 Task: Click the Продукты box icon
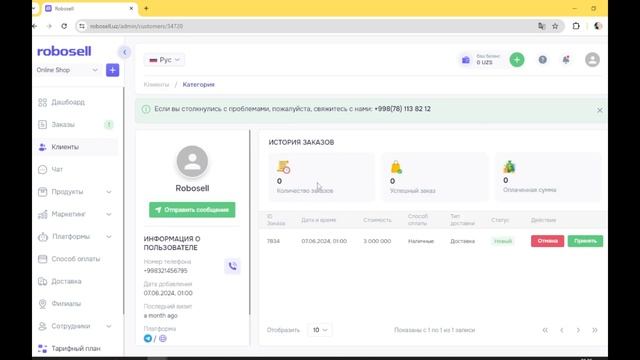click(42, 192)
